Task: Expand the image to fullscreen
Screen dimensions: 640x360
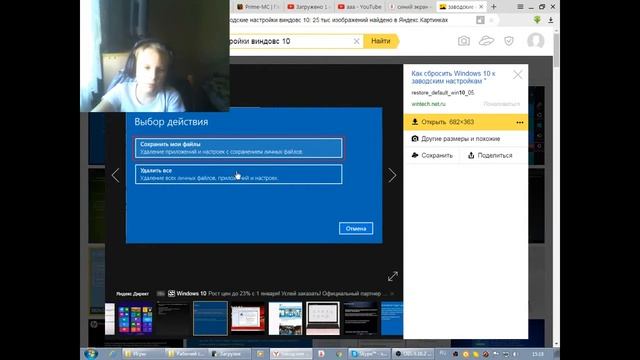Action: (x=393, y=276)
